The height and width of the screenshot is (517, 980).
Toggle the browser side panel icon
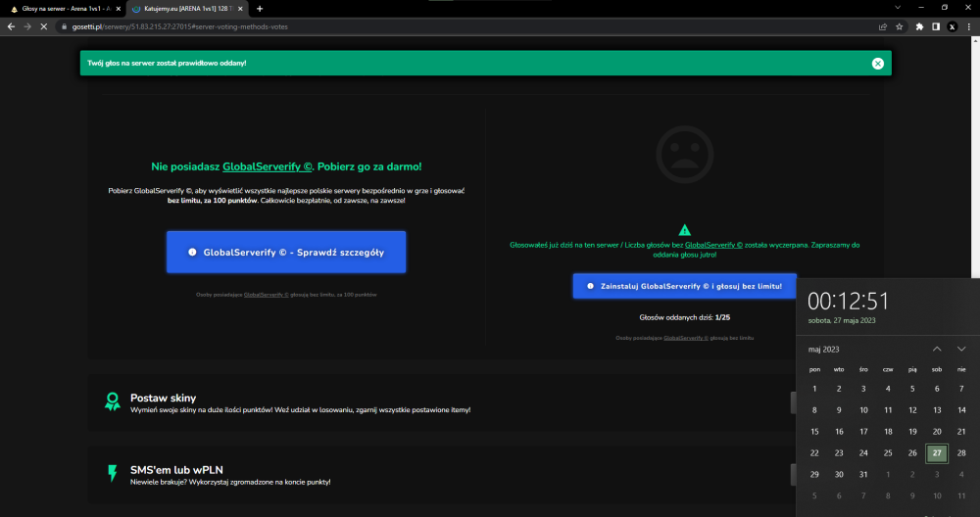[x=936, y=26]
